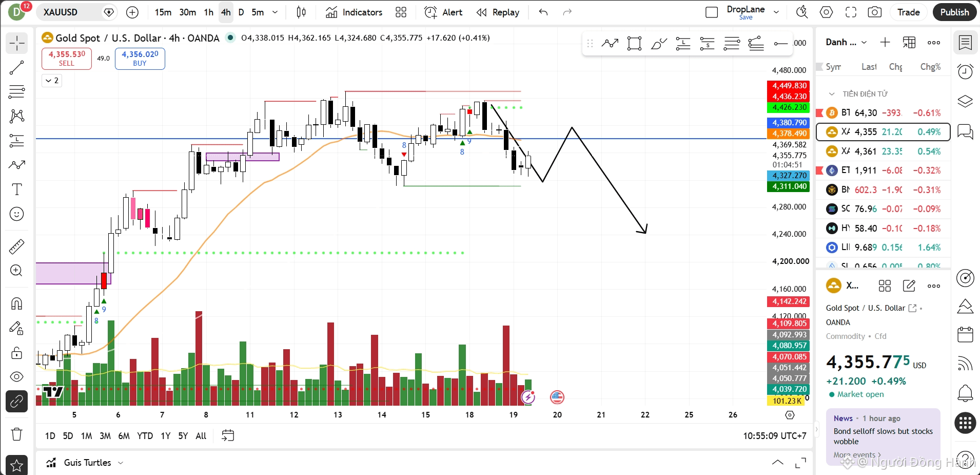The height and width of the screenshot is (475, 980).
Task: Undo the last chart action
Action: coord(543,12)
